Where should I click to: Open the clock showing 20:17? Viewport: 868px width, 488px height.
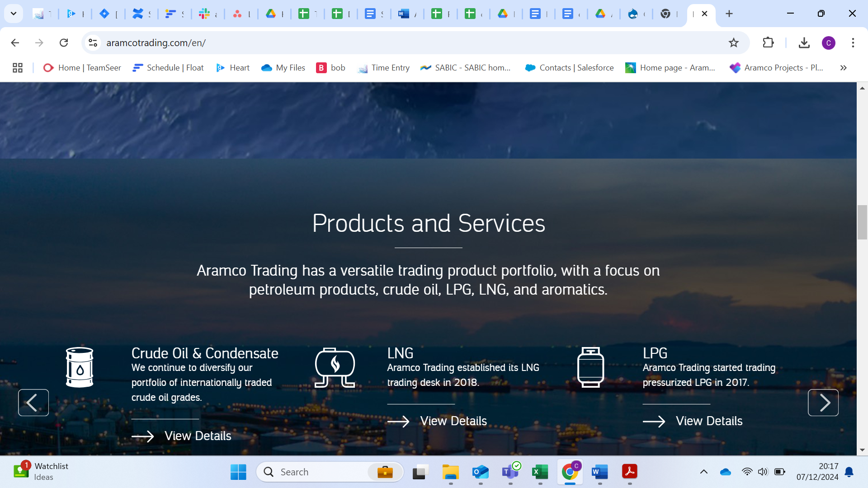[817, 472]
